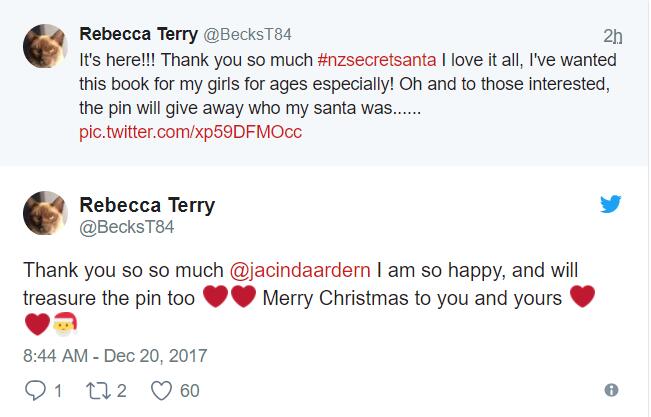Click the retweet count of 2
Screen dimensions: 651x417
tap(121, 390)
